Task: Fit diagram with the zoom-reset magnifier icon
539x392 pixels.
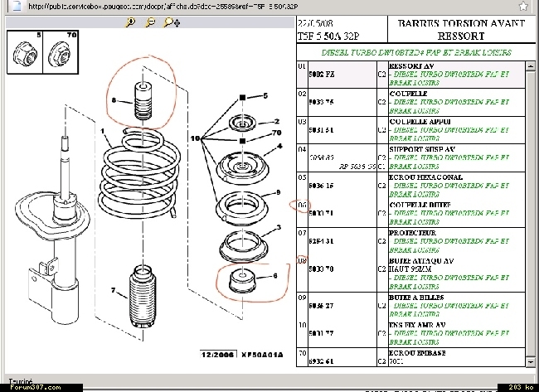Action: point(172,22)
